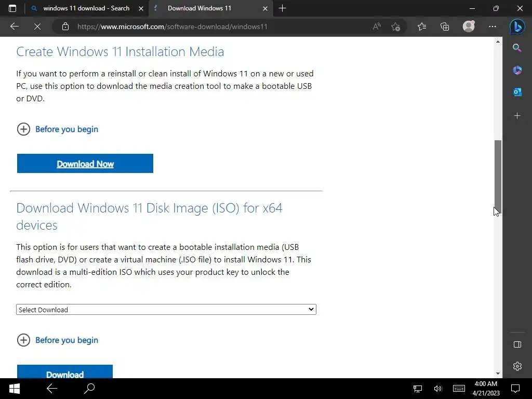Image resolution: width=532 pixels, height=399 pixels.
Task: Open Settings and more menu
Action: tap(493, 26)
